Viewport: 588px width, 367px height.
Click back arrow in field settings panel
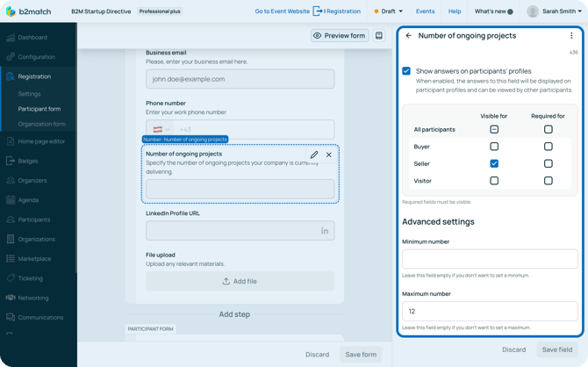[409, 36]
